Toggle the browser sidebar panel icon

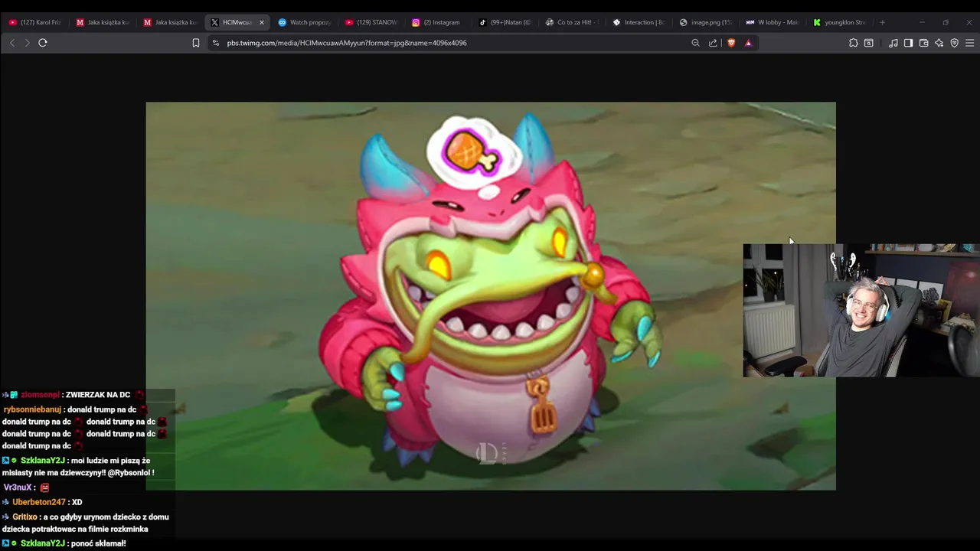coord(908,43)
